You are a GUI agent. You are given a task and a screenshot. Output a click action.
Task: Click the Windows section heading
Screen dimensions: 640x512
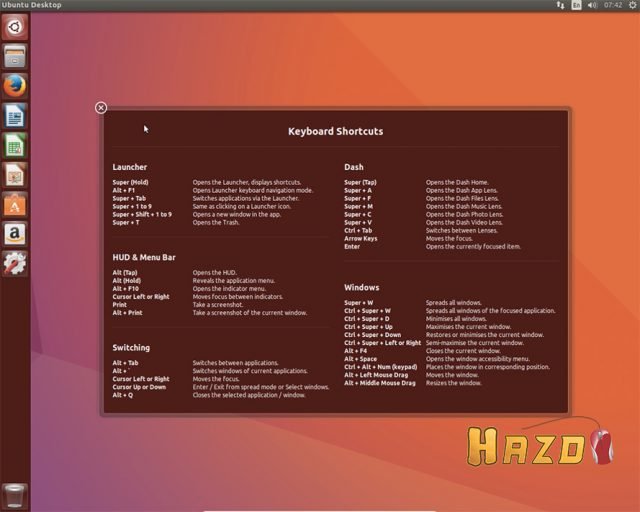361,288
